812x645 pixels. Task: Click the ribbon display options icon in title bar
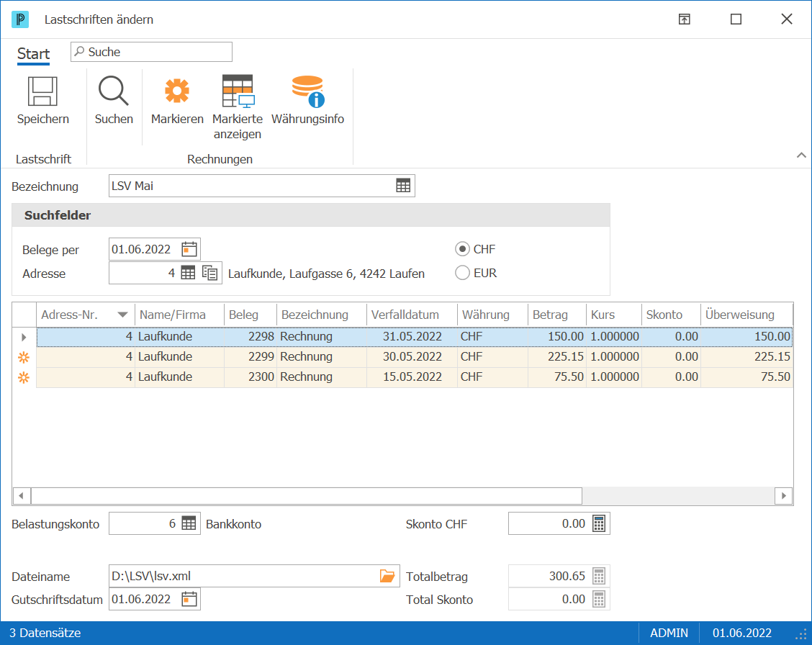684,19
